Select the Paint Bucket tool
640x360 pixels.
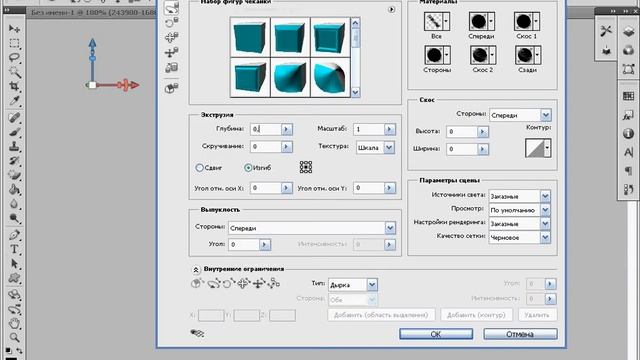14,190
